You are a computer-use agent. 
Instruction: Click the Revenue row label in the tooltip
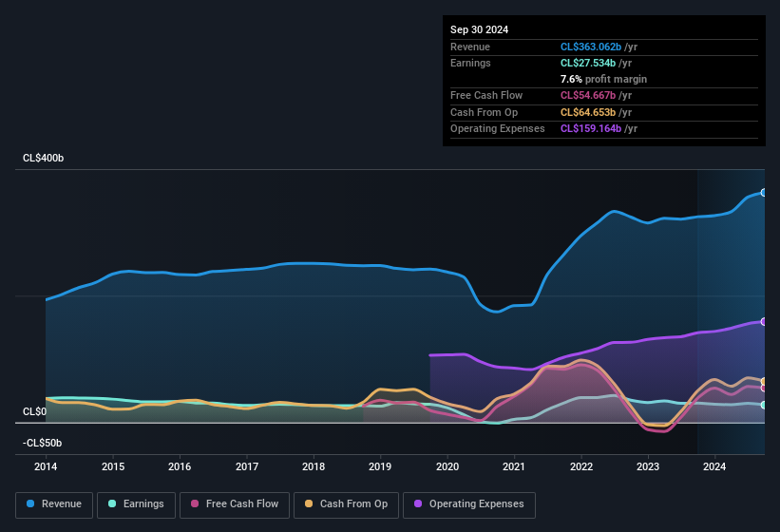pos(470,47)
